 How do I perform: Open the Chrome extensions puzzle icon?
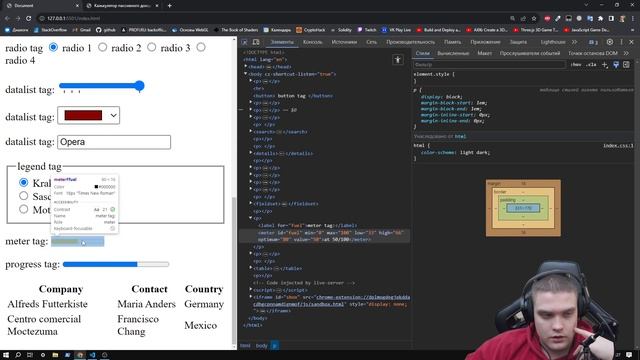(x=600, y=18)
